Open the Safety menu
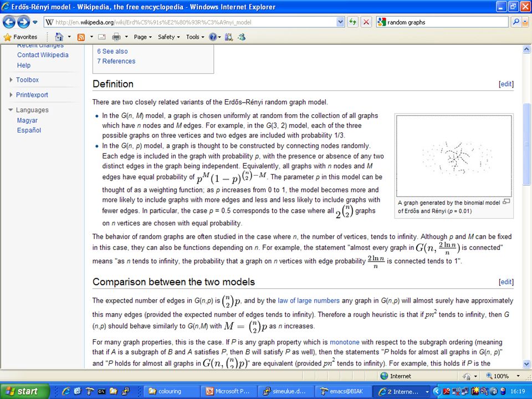Image resolution: width=532 pixels, height=399 pixels. click(168, 37)
